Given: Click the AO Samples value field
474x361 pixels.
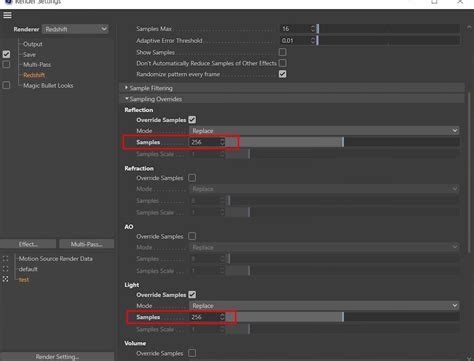Looking at the screenshot, I should click(205, 259).
